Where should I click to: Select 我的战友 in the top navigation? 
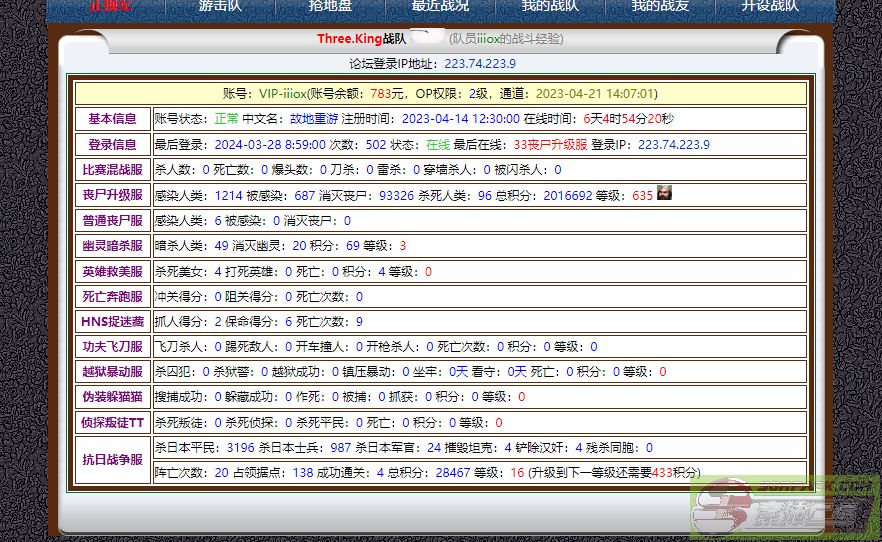[x=660, y=6]
